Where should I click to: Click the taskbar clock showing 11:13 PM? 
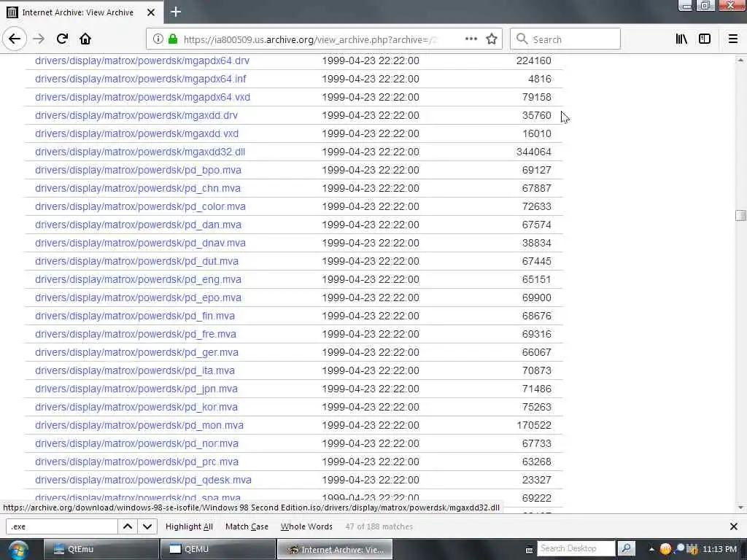pyautogui.click(x=719, y=549)
